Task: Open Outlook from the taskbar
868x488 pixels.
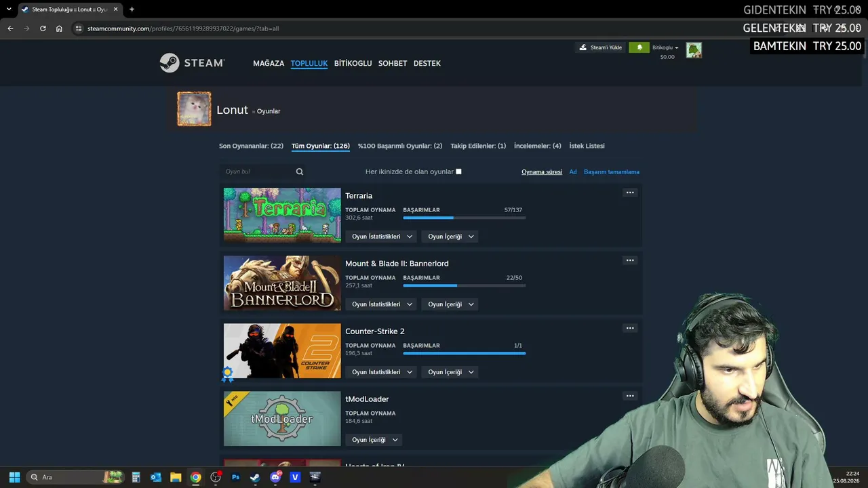Action: [x=156, y=477]
